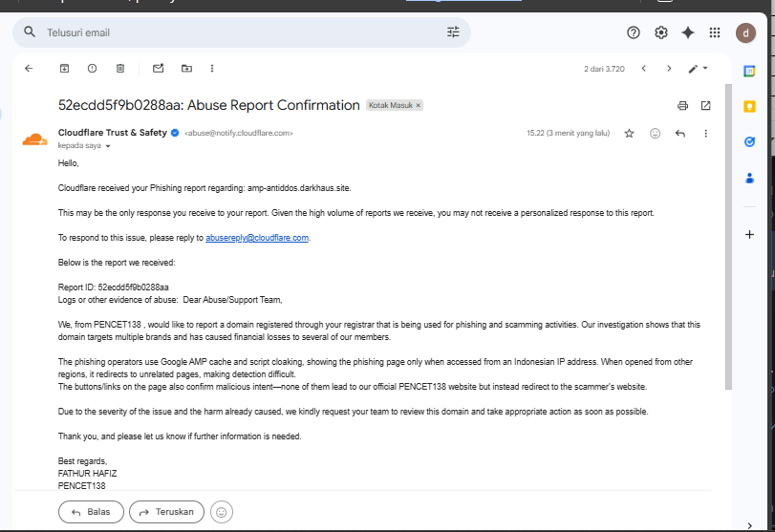The height and width of the screenshot is (532, 775).
Task: Click the Teruskan forward button
Action: coord(166,512)
